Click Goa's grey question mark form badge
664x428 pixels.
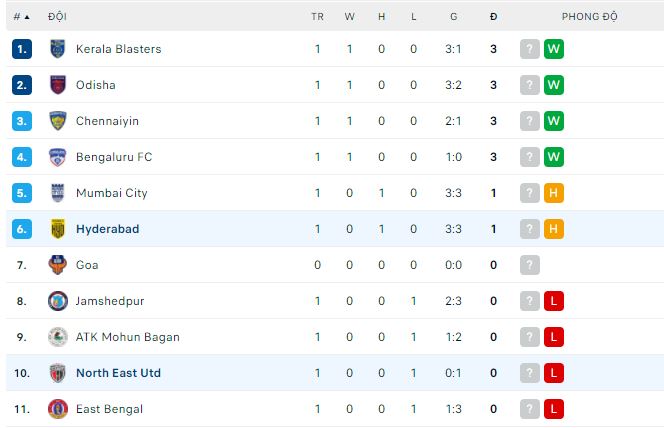coord(530,265)
